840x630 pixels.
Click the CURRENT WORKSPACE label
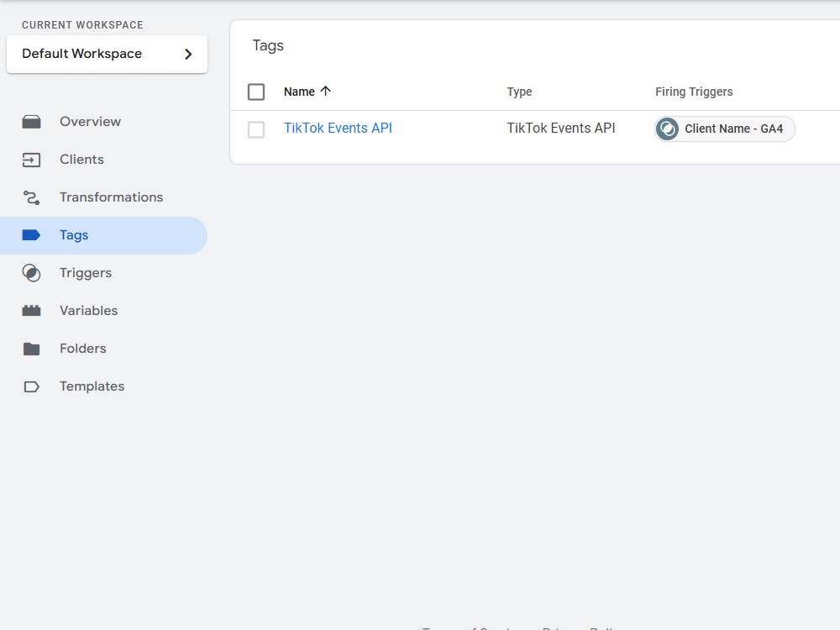coord(82,25)
